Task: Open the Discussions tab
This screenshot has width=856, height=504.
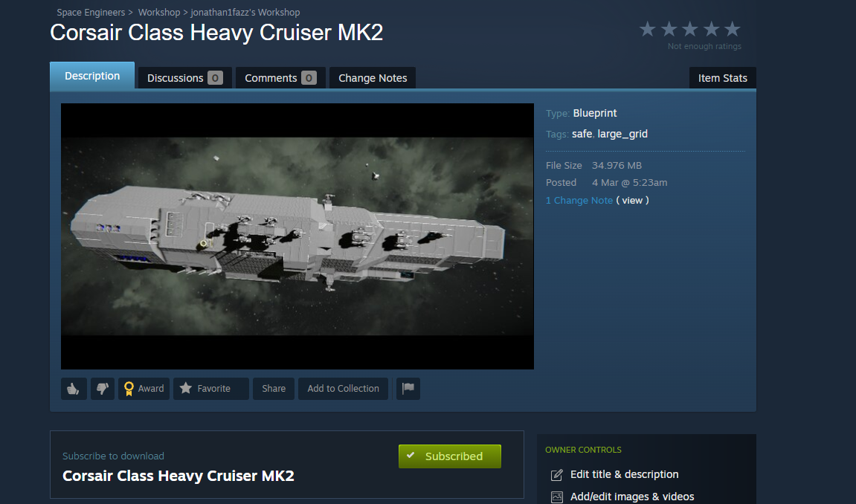Action: click(x=185, y=78)
